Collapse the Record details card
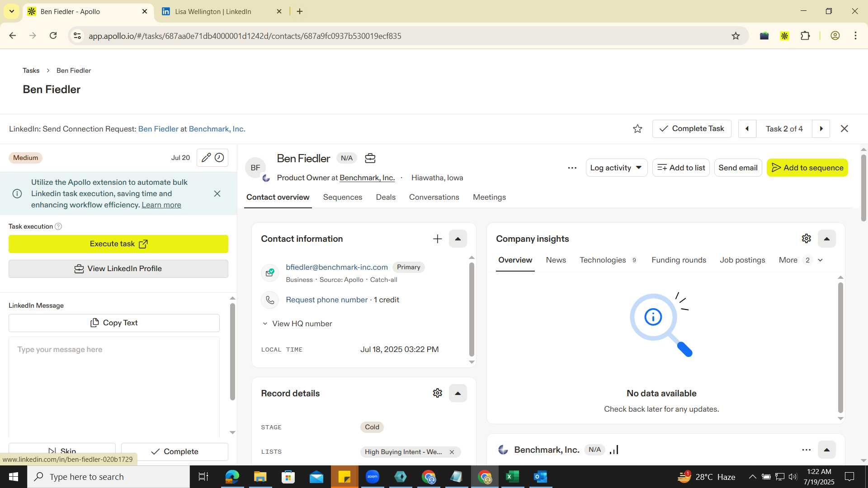The image size is (868, 488). [458, 393]
